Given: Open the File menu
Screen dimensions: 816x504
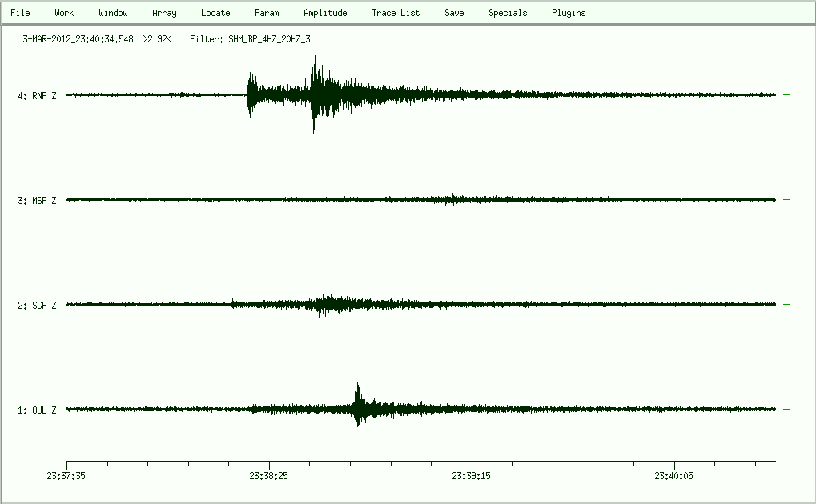Looking at the screenshot, I should [20, 13].
